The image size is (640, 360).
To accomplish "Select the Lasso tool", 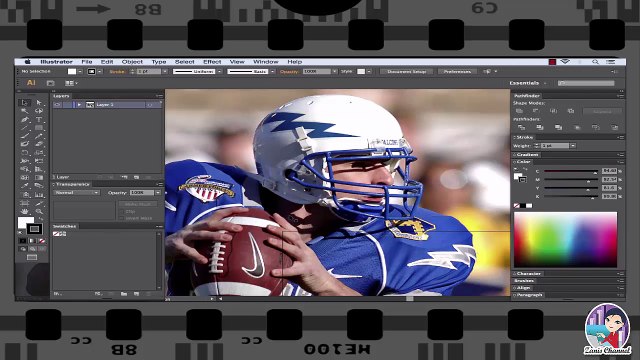I will click(39, 111).
